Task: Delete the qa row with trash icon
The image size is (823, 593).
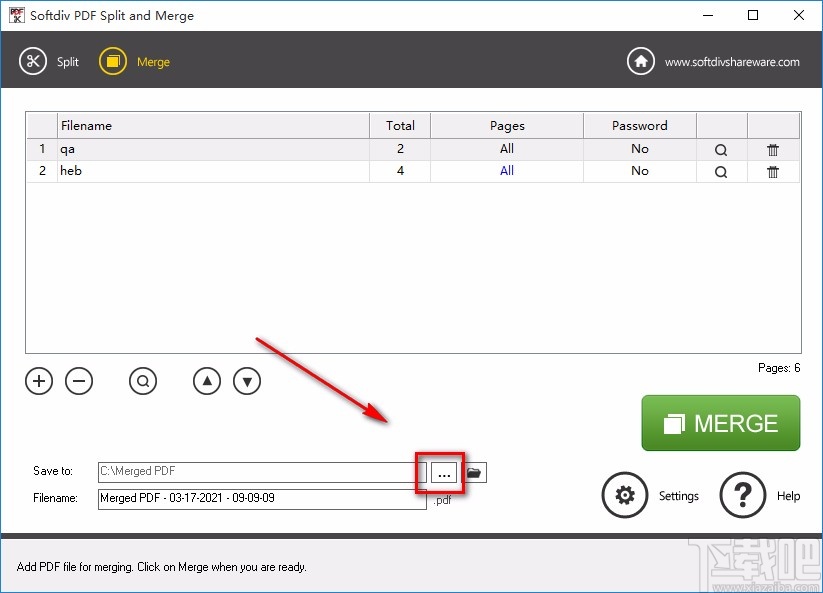Action: 773,150
